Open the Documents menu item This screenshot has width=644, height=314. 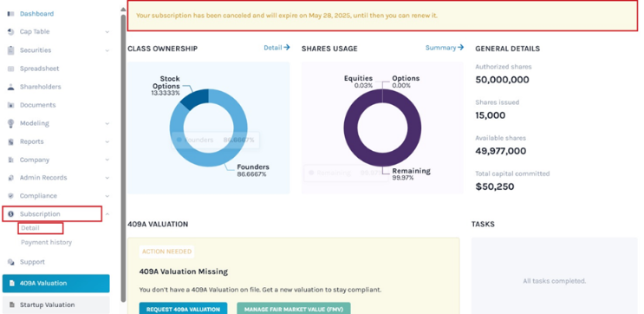pos(38,105)
